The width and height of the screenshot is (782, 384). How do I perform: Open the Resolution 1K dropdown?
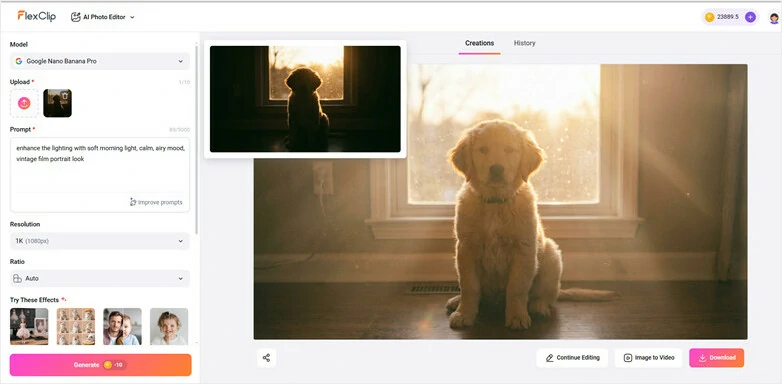[100, 241]
